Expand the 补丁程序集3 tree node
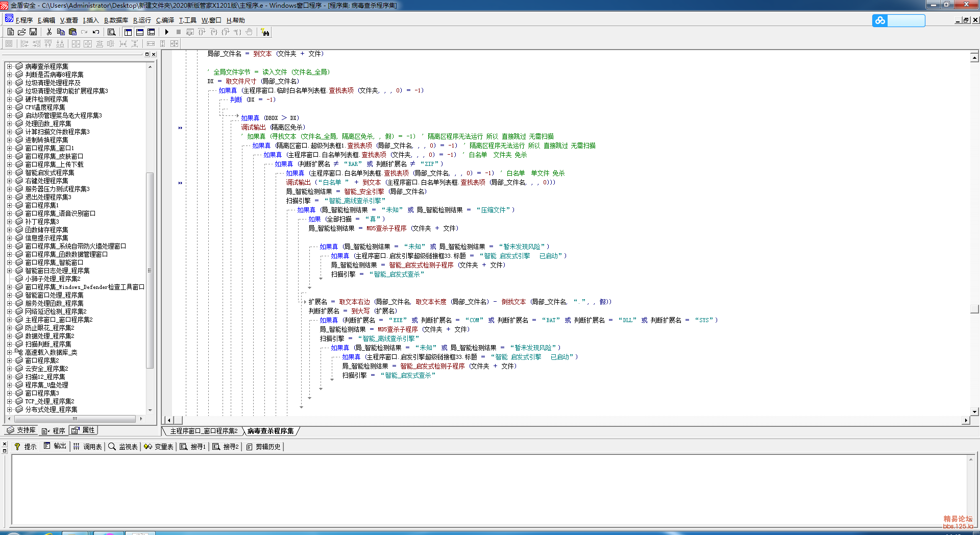980x535 pixels. coord(9,222)
